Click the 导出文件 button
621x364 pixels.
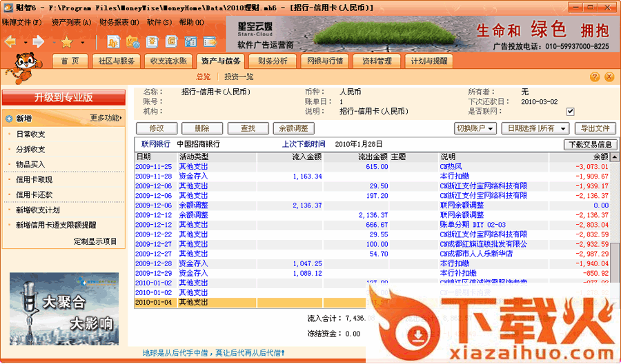595,128
